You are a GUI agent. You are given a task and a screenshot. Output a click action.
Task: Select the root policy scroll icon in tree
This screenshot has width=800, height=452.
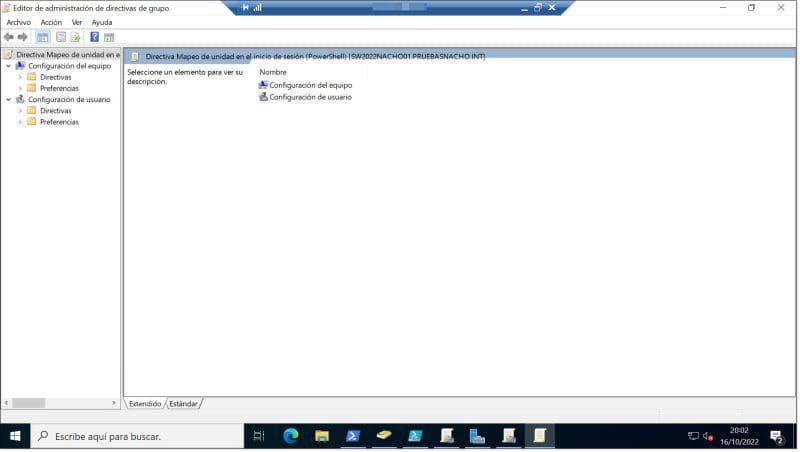(x=8, y=55)
